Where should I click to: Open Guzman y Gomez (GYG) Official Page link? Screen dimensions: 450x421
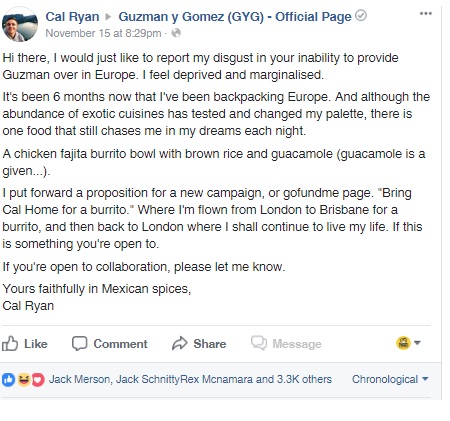tap(235, 17)
